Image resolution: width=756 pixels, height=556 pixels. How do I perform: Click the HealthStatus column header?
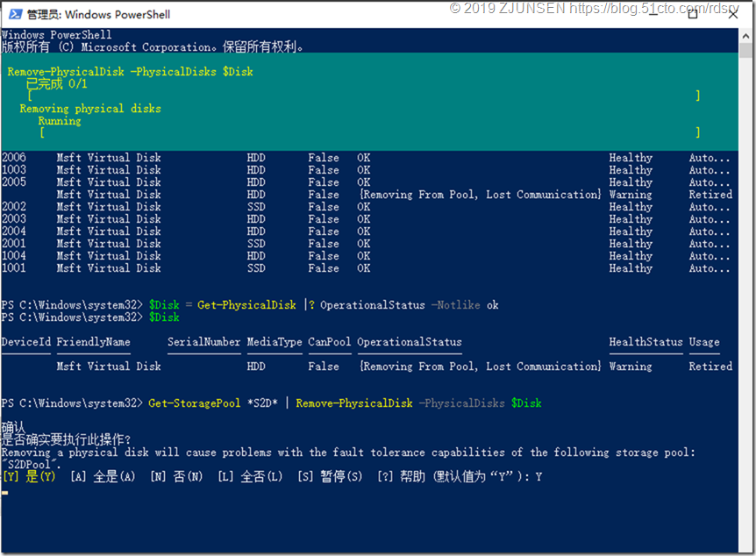coord(645,342)
